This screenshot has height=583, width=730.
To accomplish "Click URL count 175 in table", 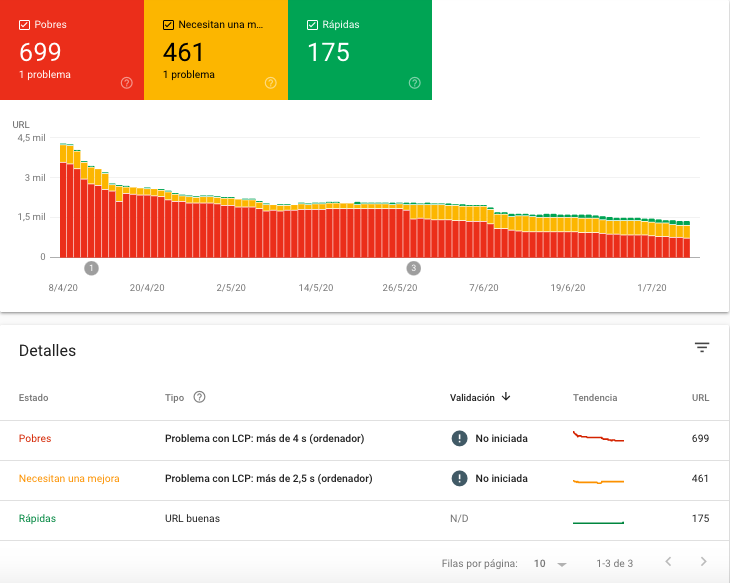I will click(x=700, y=518).
